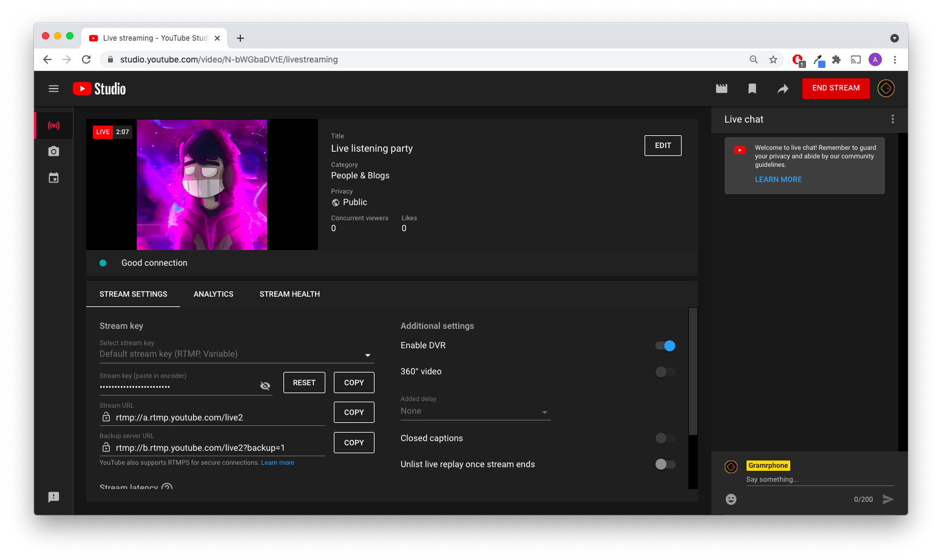Reveal stream key with eye icon
The image size is (942, 560).
coord(265,386)
